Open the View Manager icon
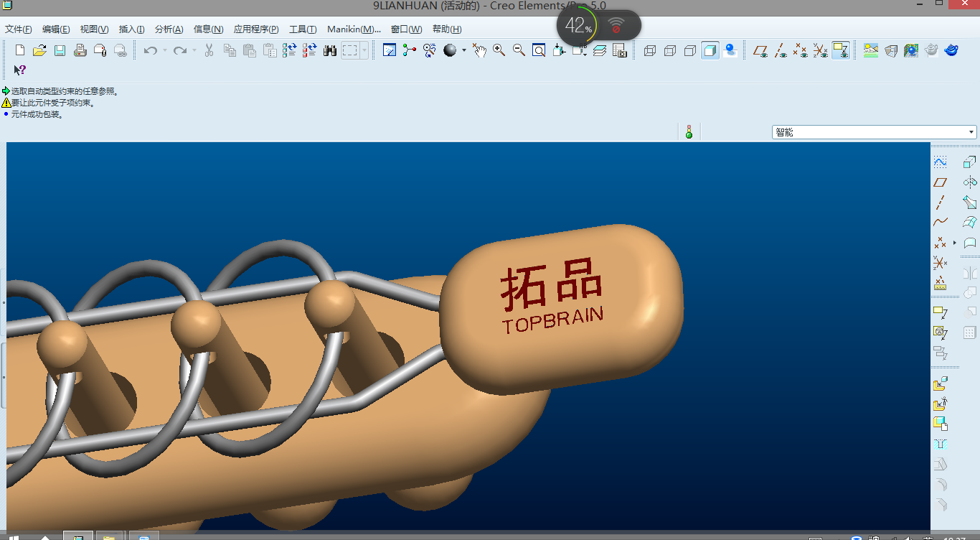The width and height of the screenshot is (980, 540). click(x=620, y=50)
